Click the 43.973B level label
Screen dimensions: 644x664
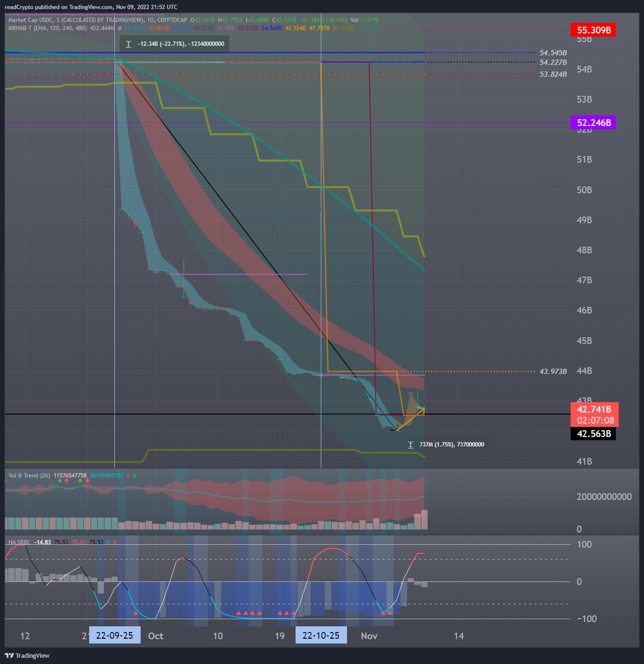[x=553, y=372]
